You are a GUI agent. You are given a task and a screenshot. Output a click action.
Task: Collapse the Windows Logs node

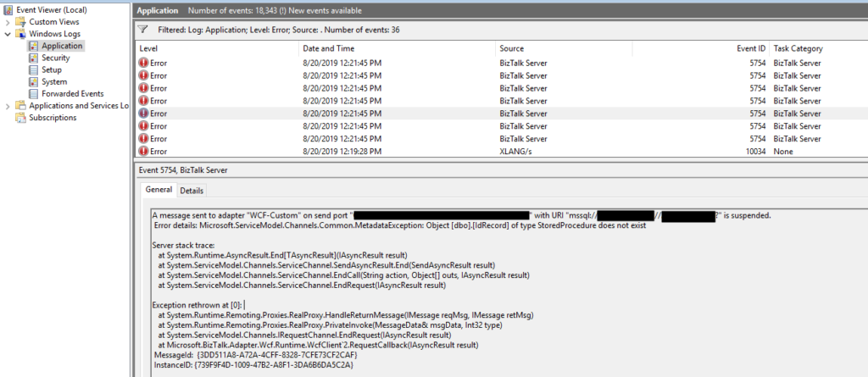click(8, 33)
